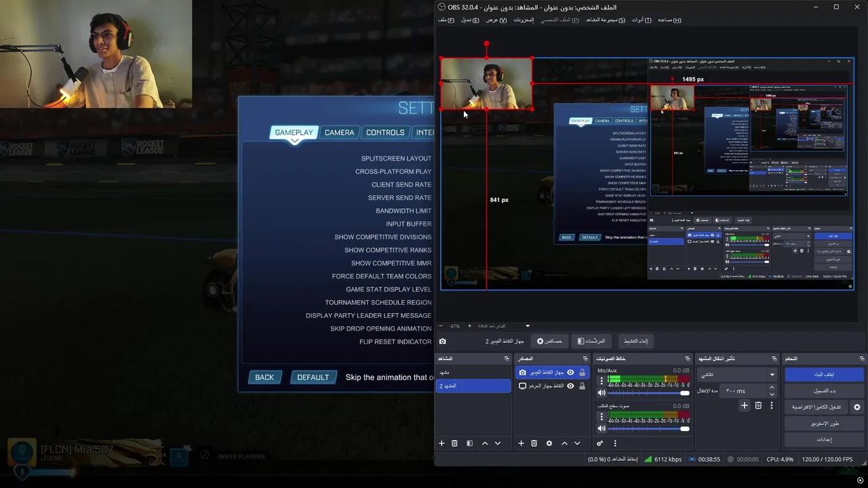Open the View (V) menu

496,20
